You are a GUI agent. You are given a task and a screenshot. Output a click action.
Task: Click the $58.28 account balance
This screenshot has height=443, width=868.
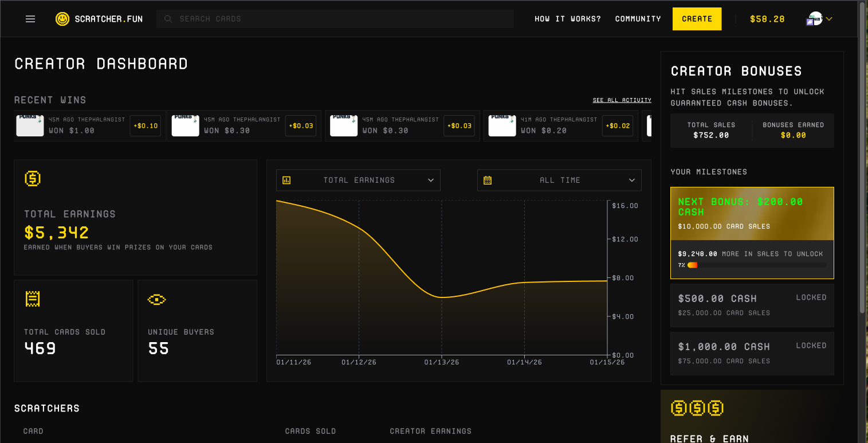767,19
